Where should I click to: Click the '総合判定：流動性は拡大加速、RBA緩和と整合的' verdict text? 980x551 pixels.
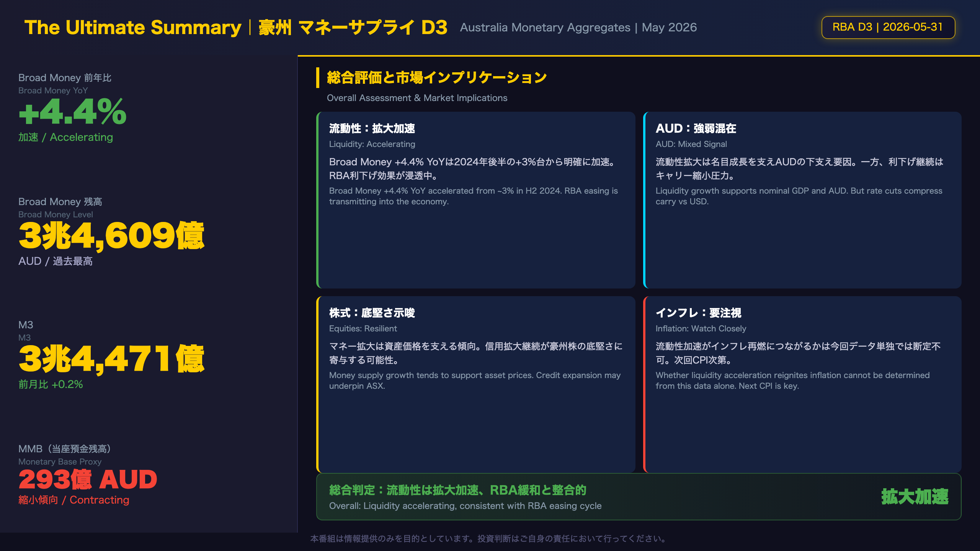click(458, 490)
